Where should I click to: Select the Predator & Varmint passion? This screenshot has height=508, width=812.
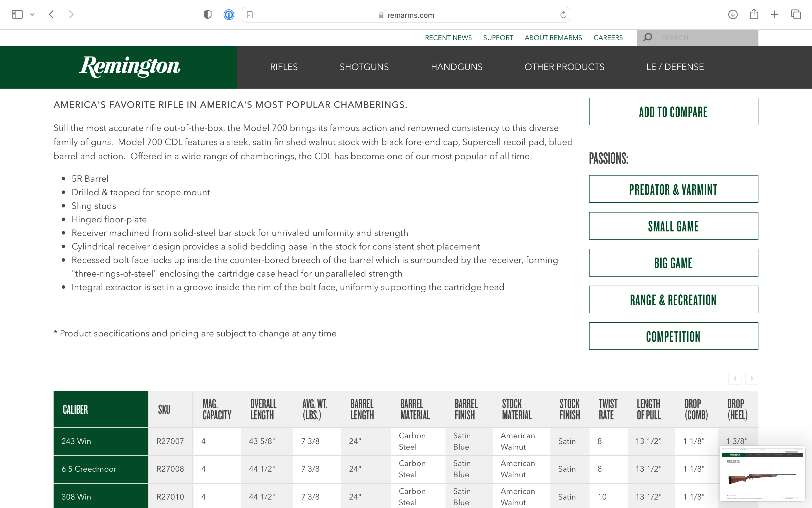(x=673, y=189)
